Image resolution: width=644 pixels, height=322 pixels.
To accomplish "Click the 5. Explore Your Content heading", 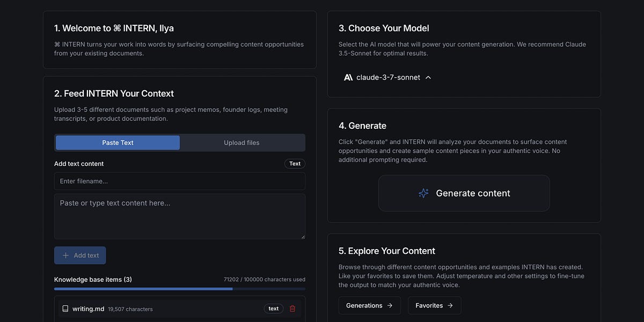I will click(x=387, y=251).
